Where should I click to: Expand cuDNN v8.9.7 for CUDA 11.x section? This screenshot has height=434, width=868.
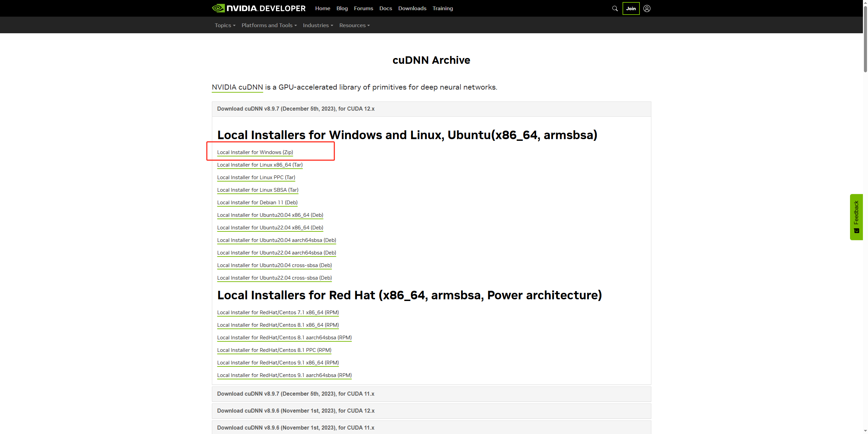431,394
